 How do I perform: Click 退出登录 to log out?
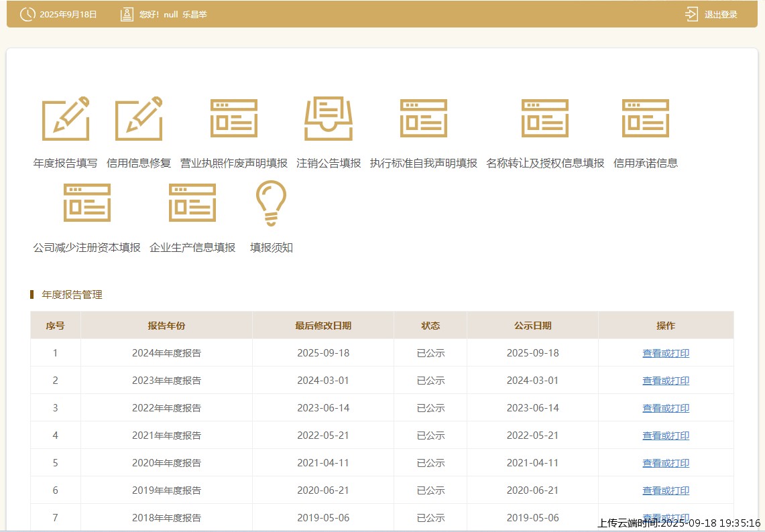click(721, 15)
